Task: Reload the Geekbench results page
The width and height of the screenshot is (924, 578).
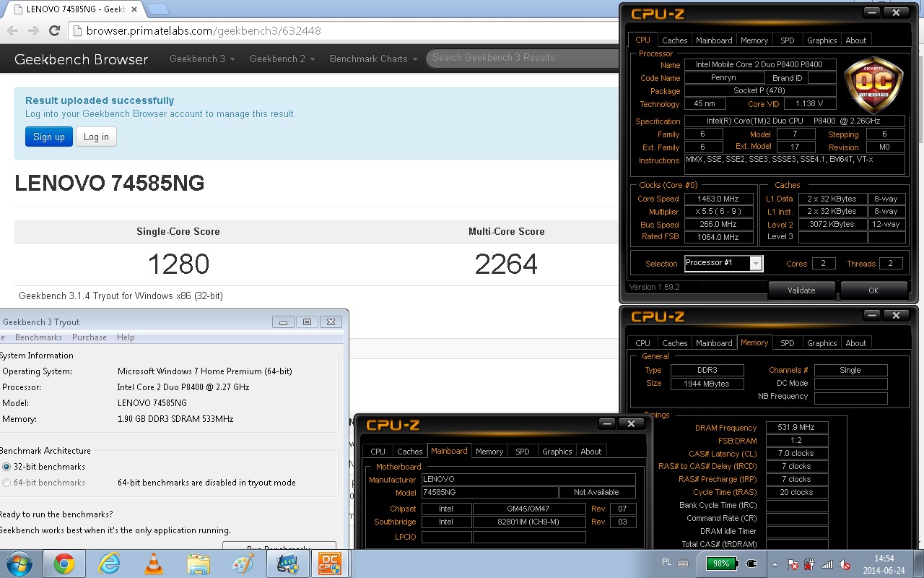Action: point(54,30)
